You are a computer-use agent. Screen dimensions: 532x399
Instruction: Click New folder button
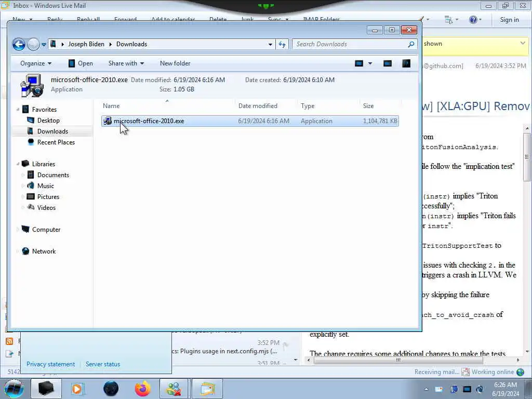(x=175, y=63)
